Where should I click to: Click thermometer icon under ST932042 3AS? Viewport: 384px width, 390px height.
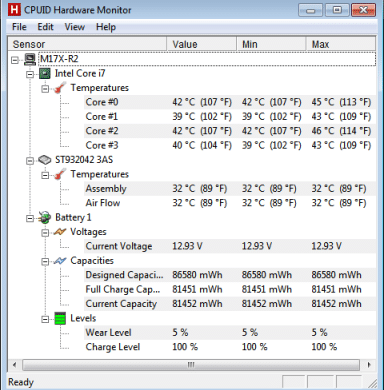(60, 174)
